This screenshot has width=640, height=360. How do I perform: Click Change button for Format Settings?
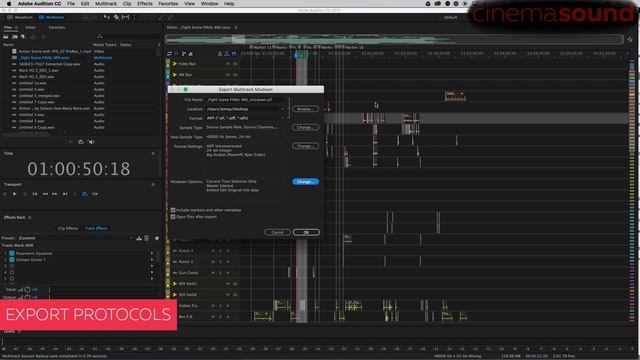coord(305,146)
